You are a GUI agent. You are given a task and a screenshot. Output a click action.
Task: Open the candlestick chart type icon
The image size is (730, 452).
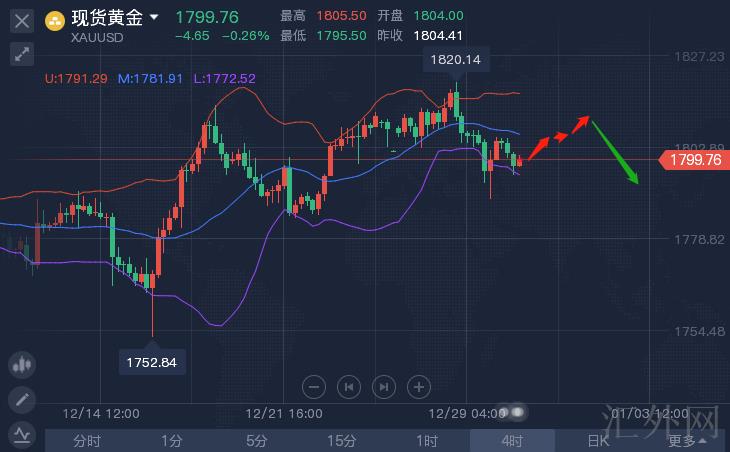[22, 366]
